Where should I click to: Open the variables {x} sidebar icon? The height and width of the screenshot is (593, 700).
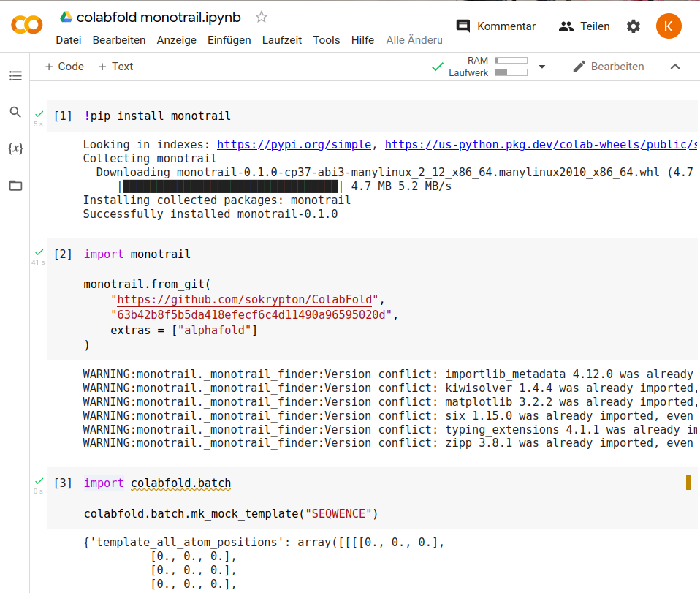(15, 148)
